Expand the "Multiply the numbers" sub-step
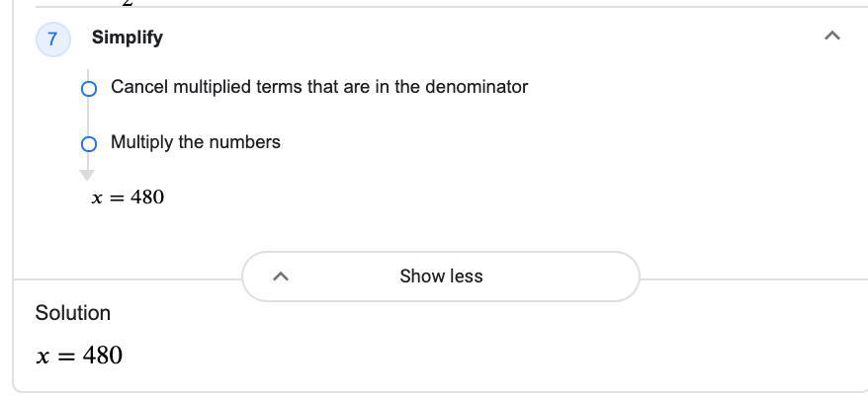 click(x=195, y=142)
